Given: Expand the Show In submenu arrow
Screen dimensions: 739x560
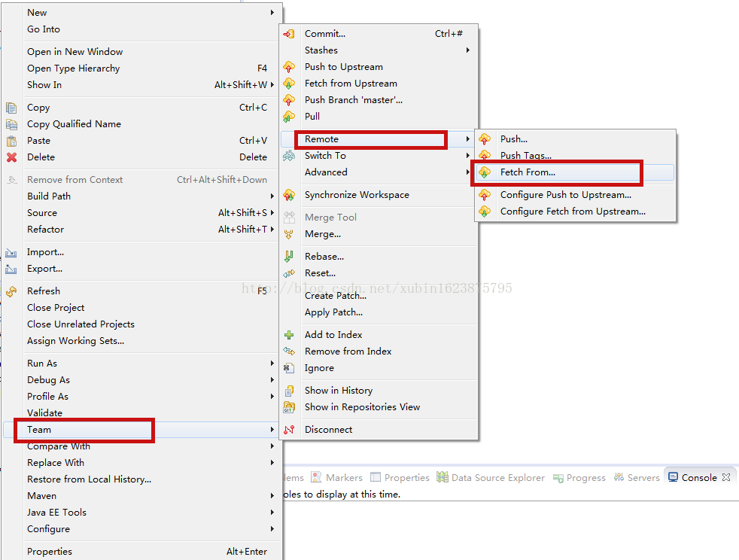Looking at the screenshot, I should point(272,85).
